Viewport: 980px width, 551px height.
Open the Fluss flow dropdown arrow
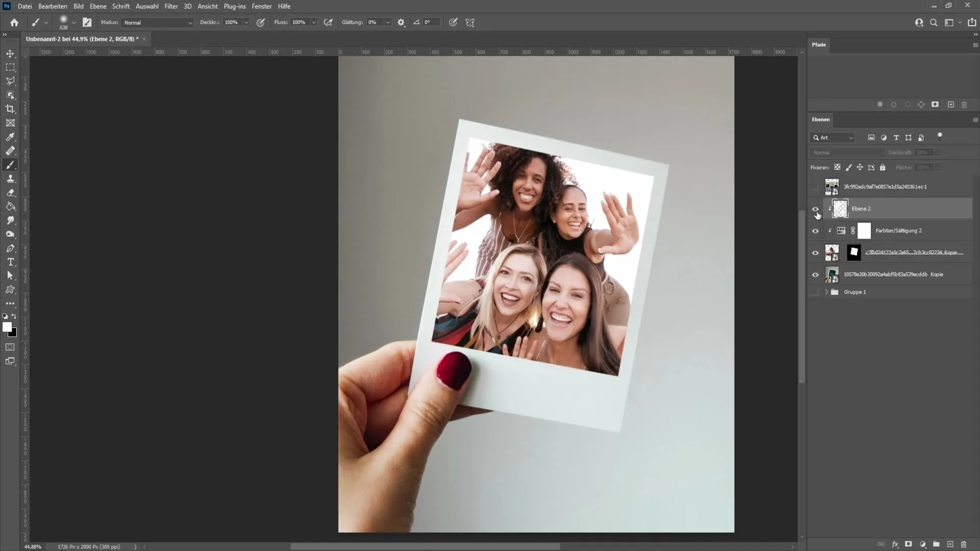pyautogui.click(x=314, y=22)
